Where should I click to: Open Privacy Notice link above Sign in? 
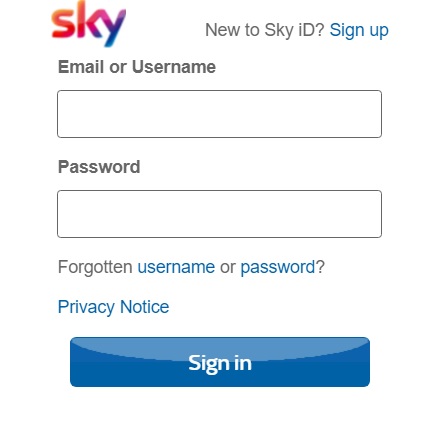[113, 307]
